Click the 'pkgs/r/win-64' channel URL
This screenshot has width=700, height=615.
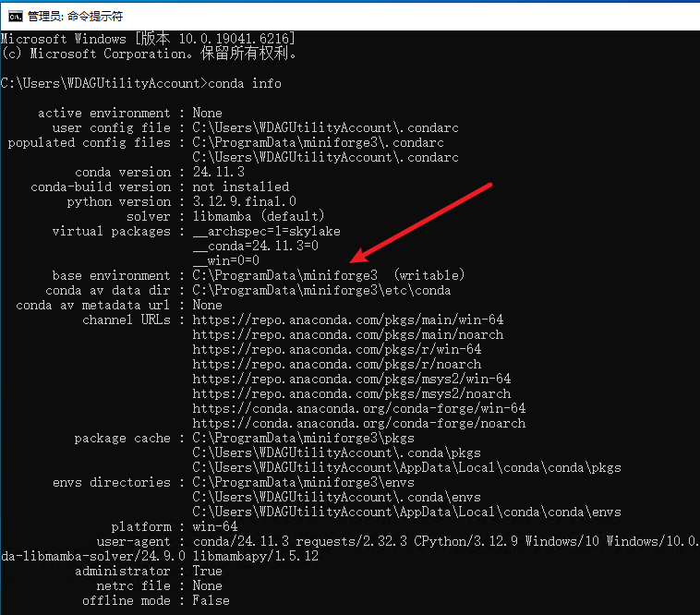click(x=337, y=349)
